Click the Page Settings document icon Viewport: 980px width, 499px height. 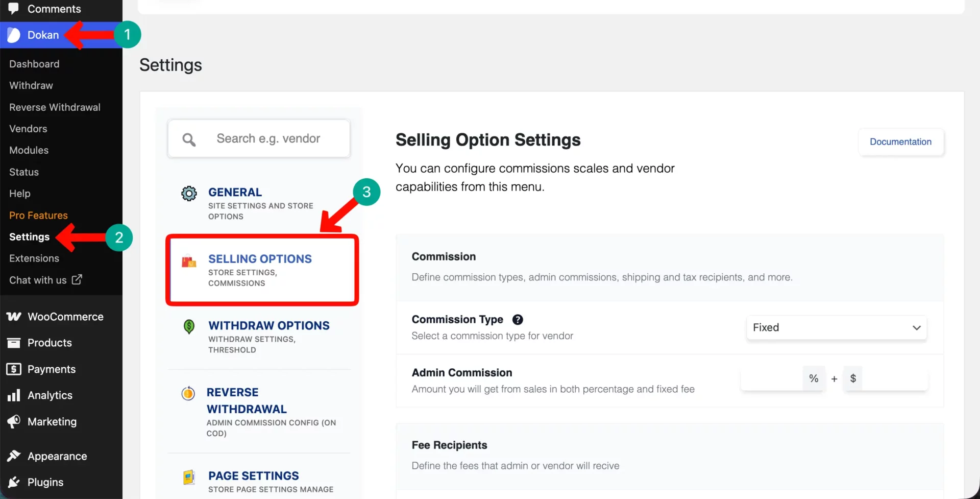(x=189, y=478)
